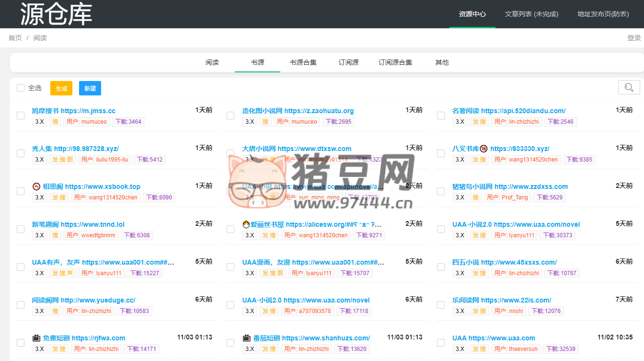The height and width of the screenshot is (361, 644).
Task: Open the 猪猪岛小说网 source link
Action: click(510, 186)
